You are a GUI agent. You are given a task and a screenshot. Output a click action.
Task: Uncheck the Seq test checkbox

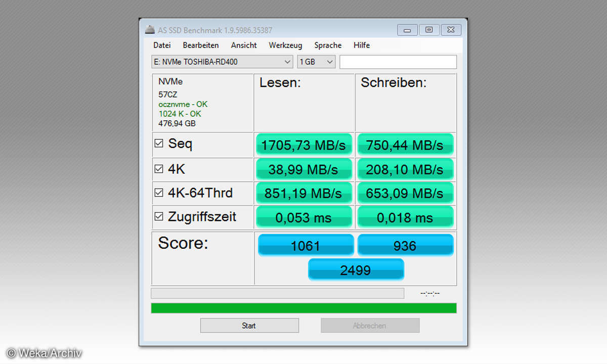pos(159,144)
